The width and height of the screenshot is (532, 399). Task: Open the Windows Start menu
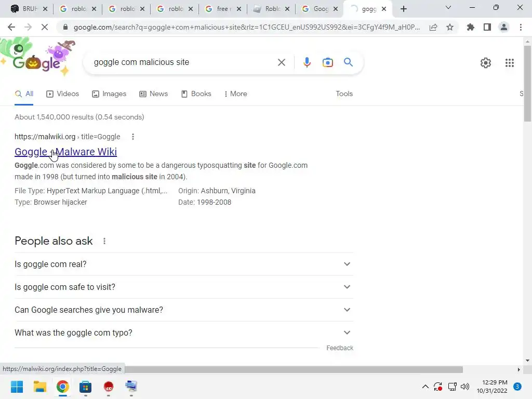click(x=17, y=387)
